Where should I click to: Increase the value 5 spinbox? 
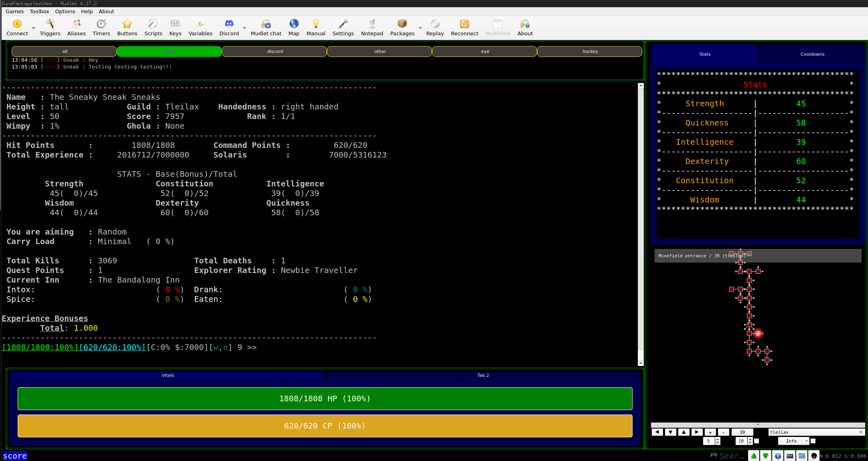coord(718,439)
